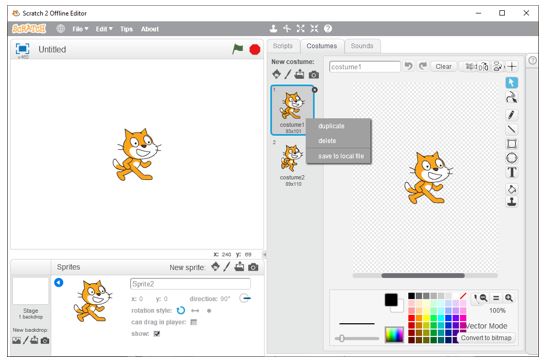
Task: Clear the costume canvas with the Clear button
Action: pyautogui.click(x=443, y=66)
